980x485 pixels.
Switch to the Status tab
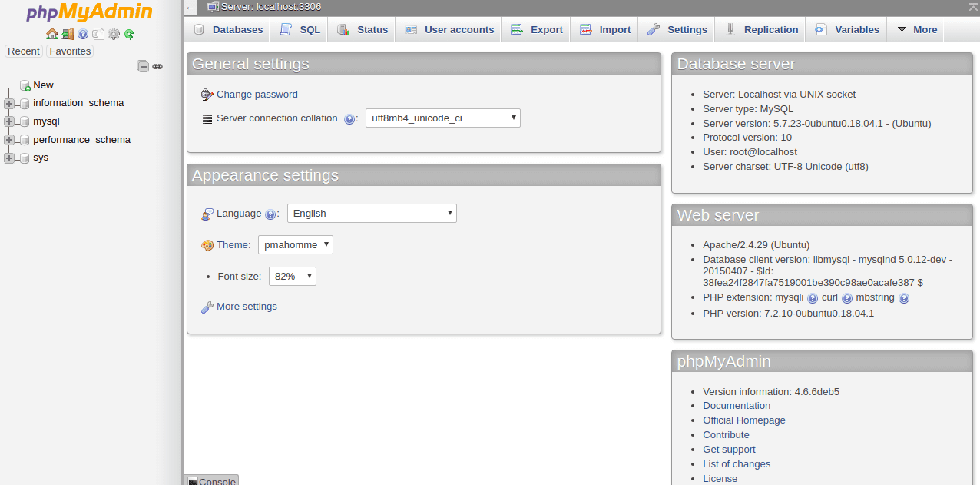(x=363, y=30)
